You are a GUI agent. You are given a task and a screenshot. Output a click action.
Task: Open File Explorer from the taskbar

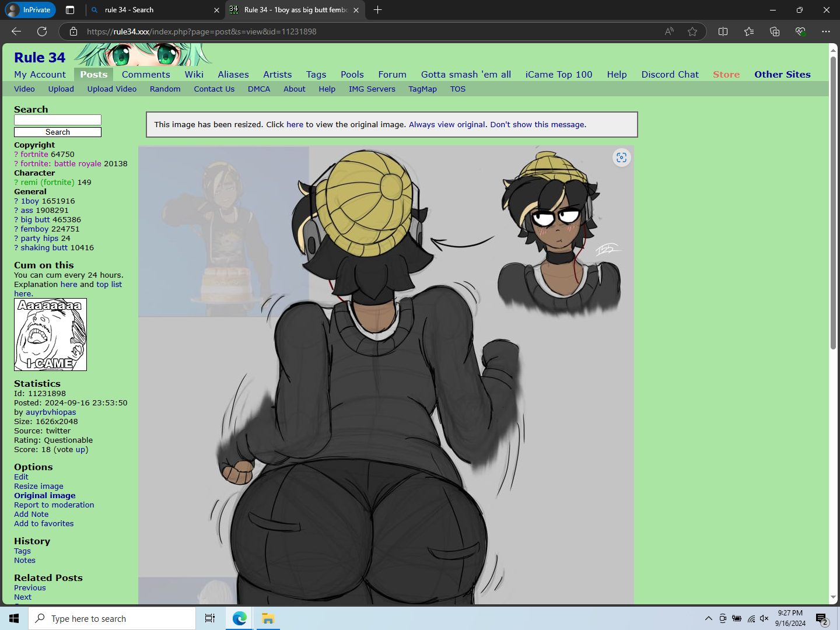pyautogui.click(x=268, y=618)
